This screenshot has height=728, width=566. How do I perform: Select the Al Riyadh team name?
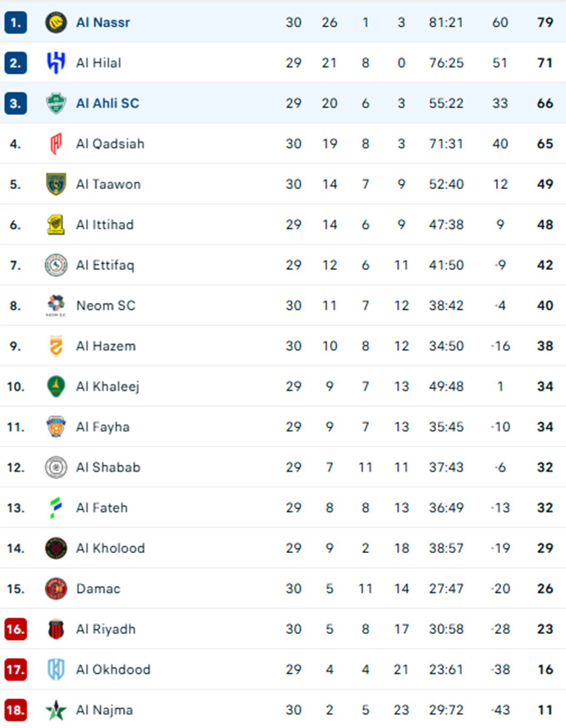[x=106, y=629]
